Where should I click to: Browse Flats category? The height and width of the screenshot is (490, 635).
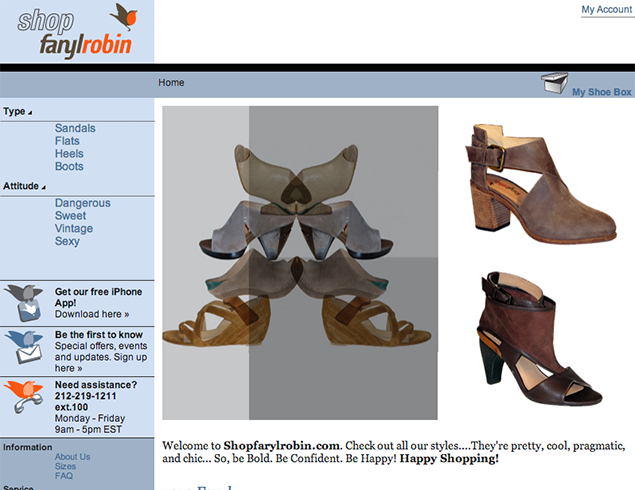(67, 141)
